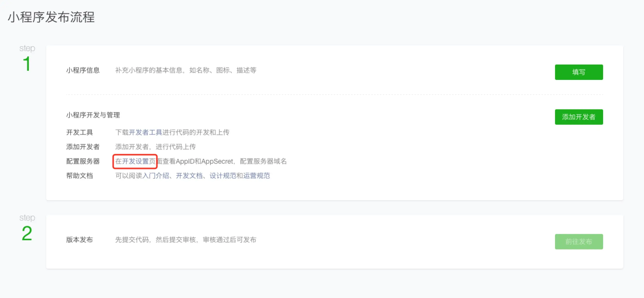Click the 添加开发者 row label text

pyautogui.click(x=83, y=147)
